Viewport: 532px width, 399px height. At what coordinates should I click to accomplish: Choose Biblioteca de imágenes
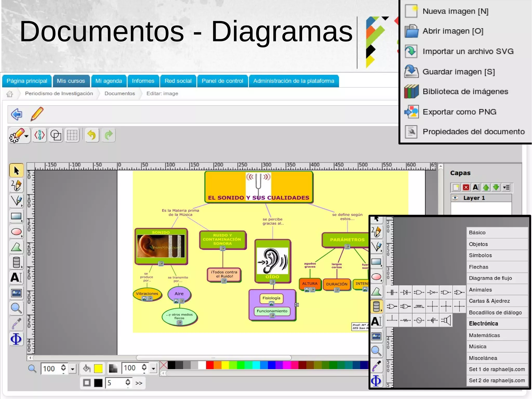tap(456, 91)
